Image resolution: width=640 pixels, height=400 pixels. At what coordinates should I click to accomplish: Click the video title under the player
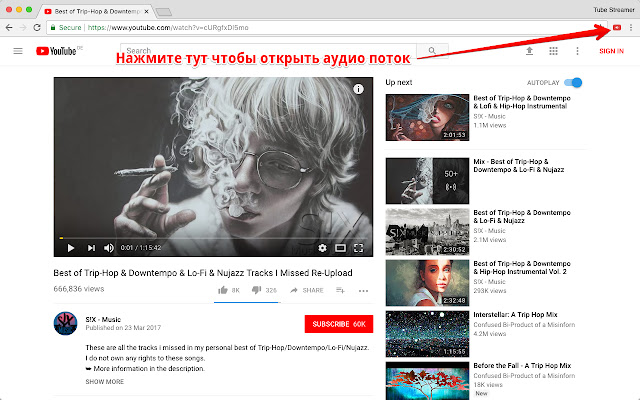pos(203,273)
